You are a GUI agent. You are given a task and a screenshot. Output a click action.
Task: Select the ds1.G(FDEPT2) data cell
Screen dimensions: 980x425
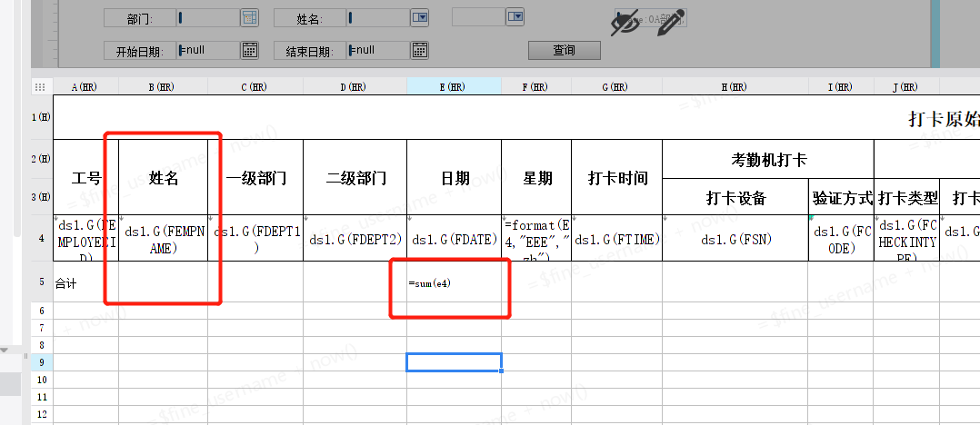pyautogui.click(x=355, y=238)
